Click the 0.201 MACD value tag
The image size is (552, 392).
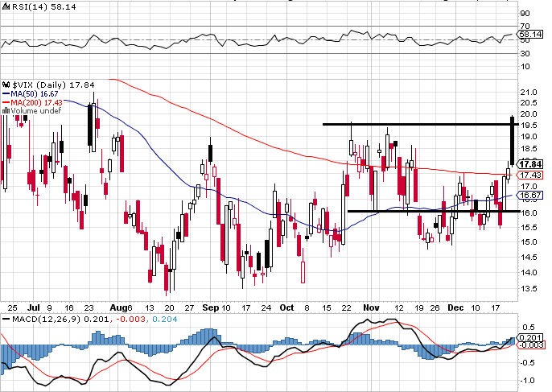pos(530,338)
